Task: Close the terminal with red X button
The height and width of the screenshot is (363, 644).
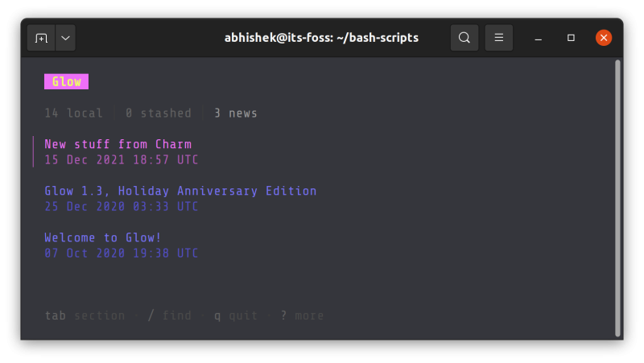Action: (604, 38)
